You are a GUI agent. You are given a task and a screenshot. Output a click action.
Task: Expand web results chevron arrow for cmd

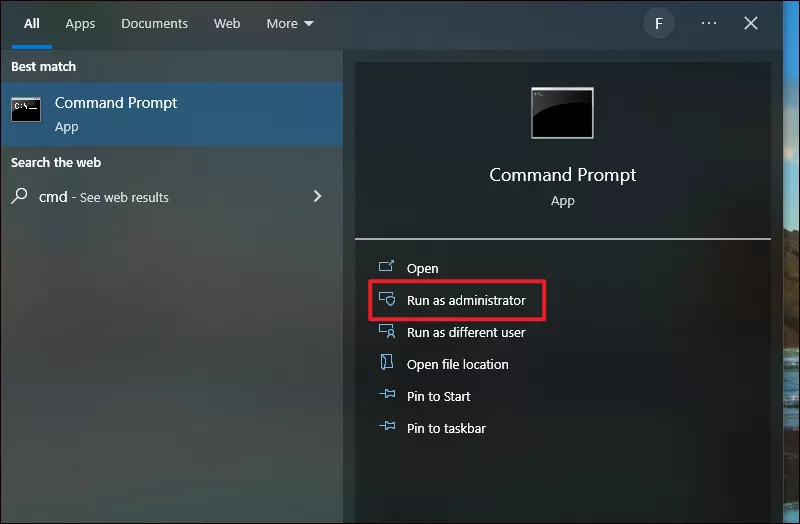pyautogui.click(x=317, y=196)
